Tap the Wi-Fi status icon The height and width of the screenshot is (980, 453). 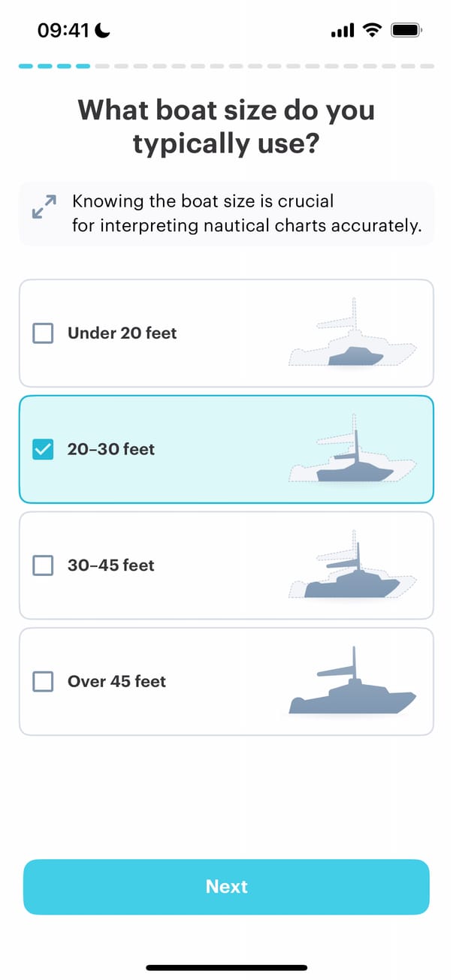(371, 30)
